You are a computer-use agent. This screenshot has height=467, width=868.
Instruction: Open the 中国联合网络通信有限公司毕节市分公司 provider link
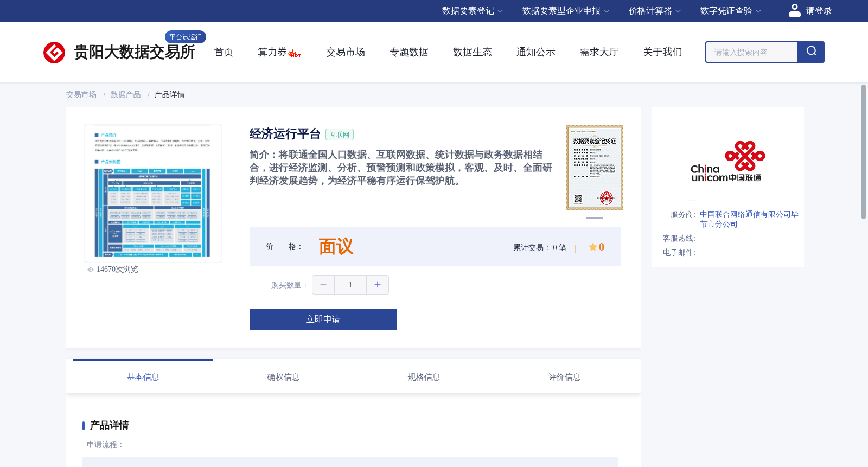pos(749,219)
